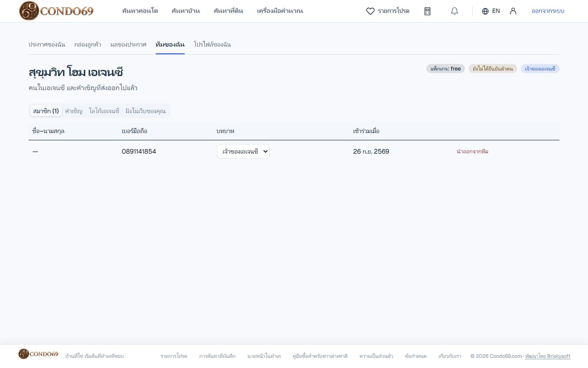Switch to ผลของประกาศ tab

[x=128, y=44]
